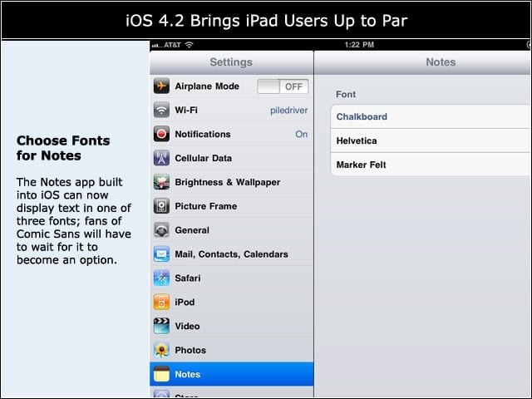Tap the Notifications red icon
This screenshot has width=532, height=399.
[x=161, y=134]
